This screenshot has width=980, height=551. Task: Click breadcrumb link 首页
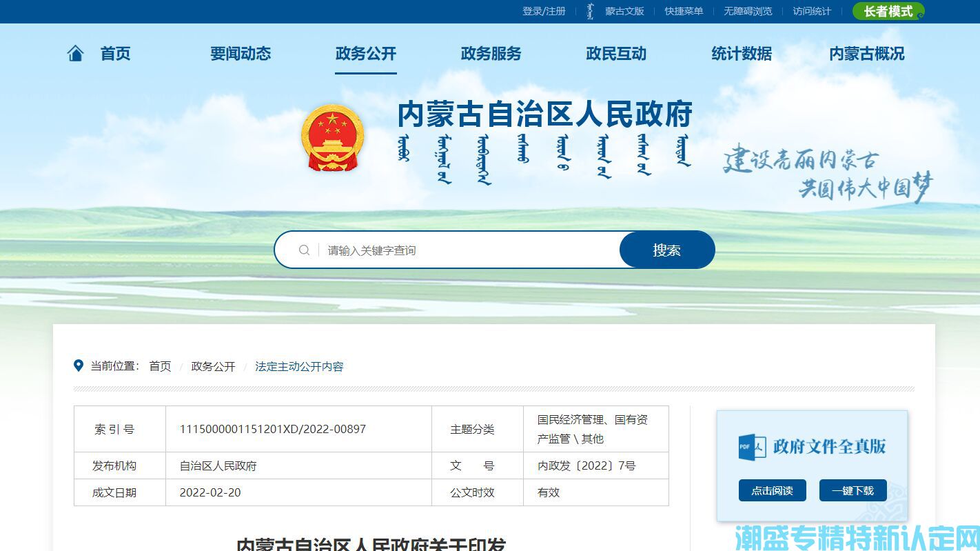pyautogui.click(x=160, y=366)
